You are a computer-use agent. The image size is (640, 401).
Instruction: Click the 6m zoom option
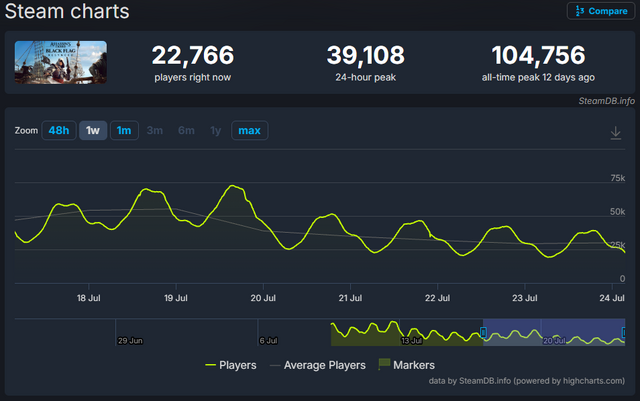pyautogui.click(x=186, y=130)
